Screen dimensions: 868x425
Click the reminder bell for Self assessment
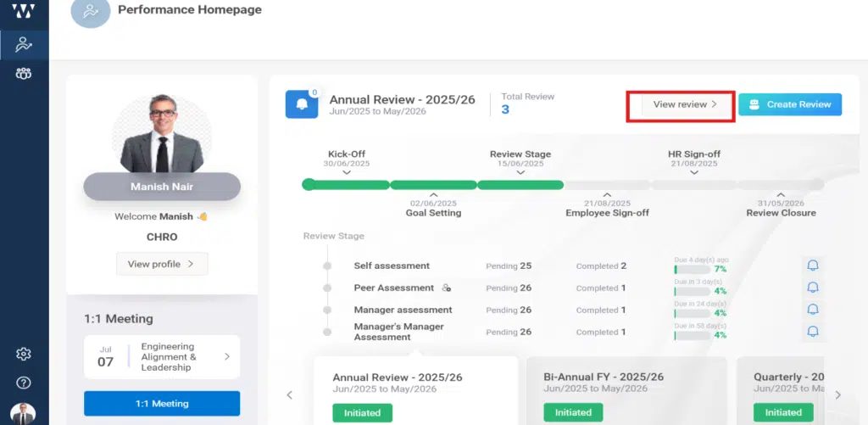pos(813,266)
